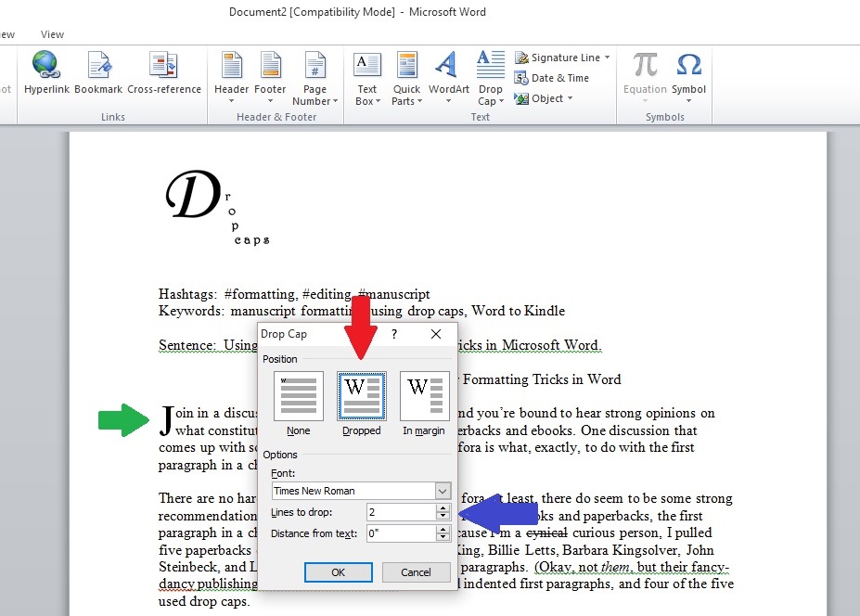Open the Equation tool

pyautogui.click(x=645, y=77)
